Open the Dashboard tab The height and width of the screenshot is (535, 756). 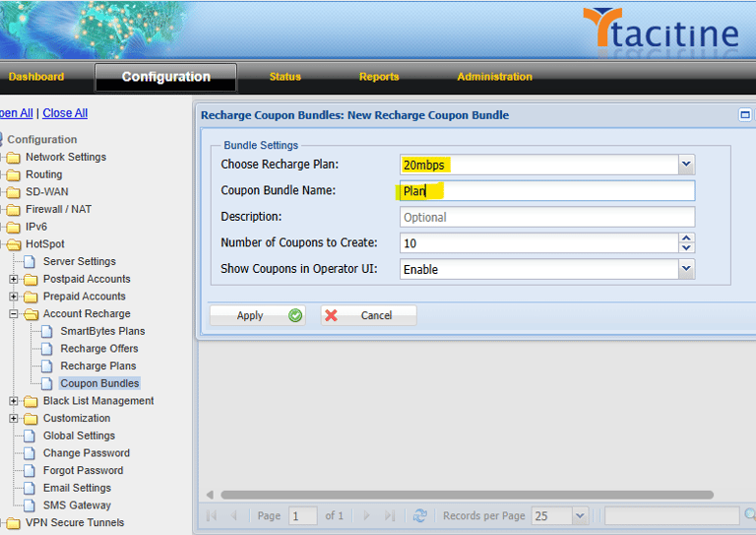click(36, 77)
